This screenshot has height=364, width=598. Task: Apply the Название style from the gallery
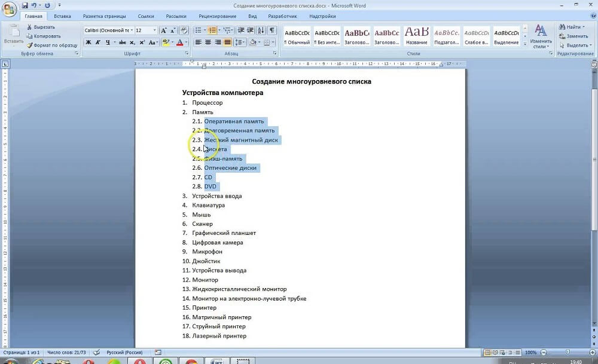click(x=416, y=35)
